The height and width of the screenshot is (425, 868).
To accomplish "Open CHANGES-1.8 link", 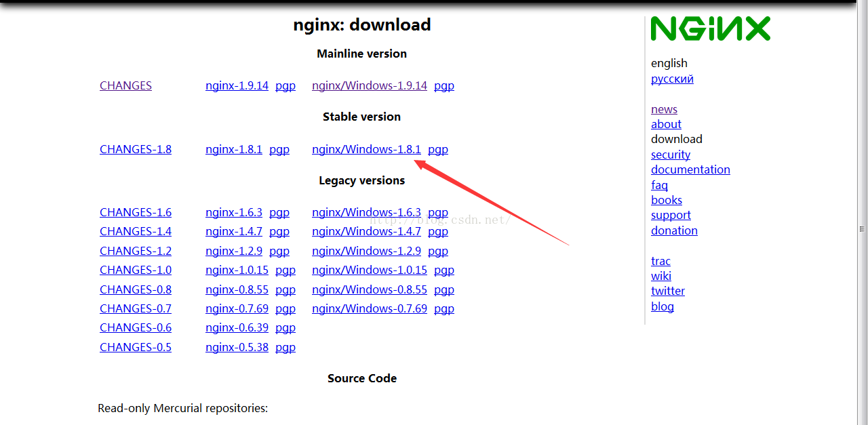I will pyautogui.click(x=136, y=149).
